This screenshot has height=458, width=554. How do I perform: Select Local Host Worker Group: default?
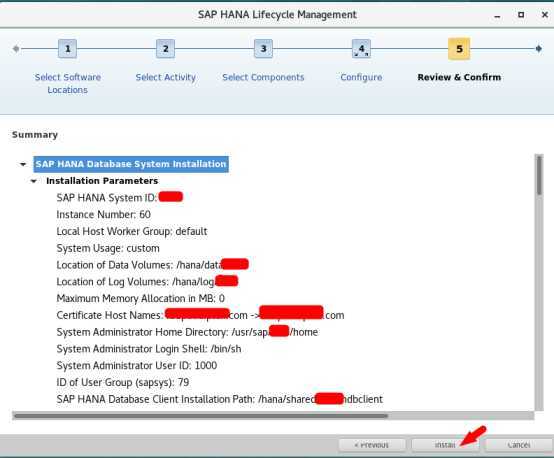click(132, 231)
